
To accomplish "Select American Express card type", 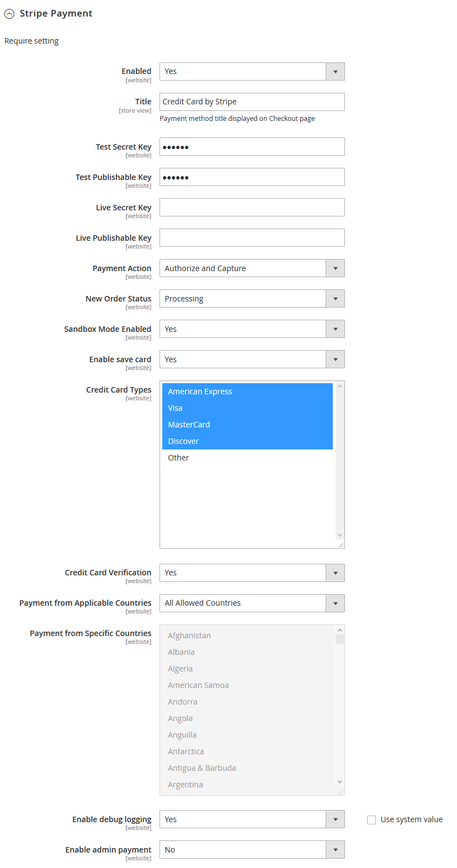I will tap(248, 391).
